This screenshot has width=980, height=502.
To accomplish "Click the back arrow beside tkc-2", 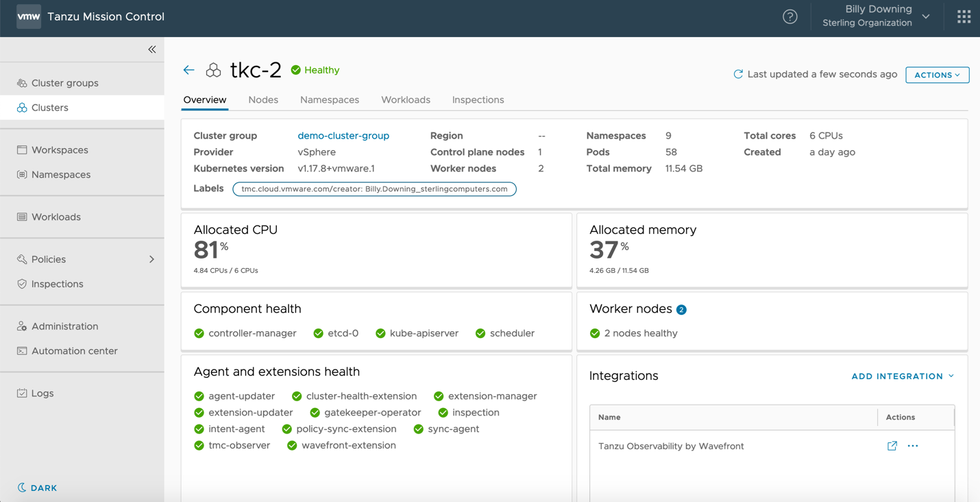I will coord(189,70).
